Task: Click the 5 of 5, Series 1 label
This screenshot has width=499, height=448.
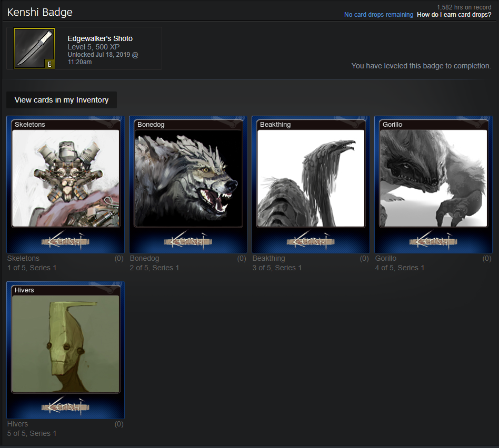Action: pyautogui.click(x=32, y=433)
